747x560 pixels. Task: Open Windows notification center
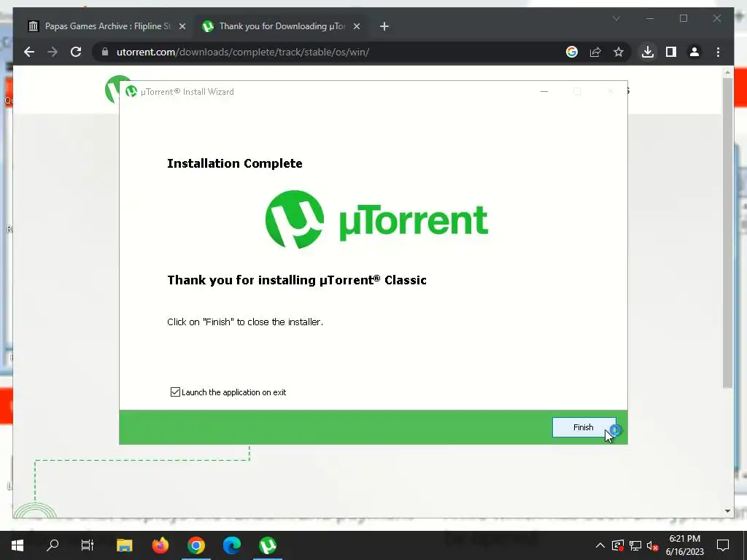tap(723, 545)
